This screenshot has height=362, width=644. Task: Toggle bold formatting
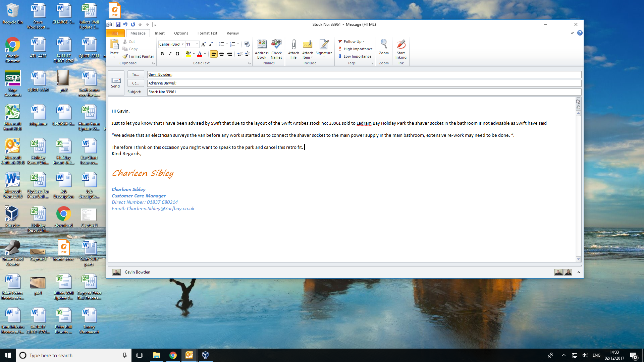coord(162,54)
